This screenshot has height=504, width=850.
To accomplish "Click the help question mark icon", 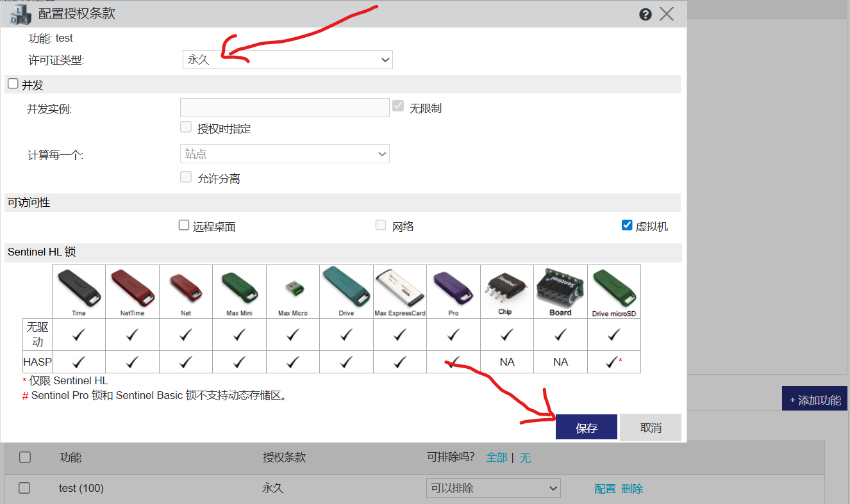I will pyautogui.click(x=646, y=14).
